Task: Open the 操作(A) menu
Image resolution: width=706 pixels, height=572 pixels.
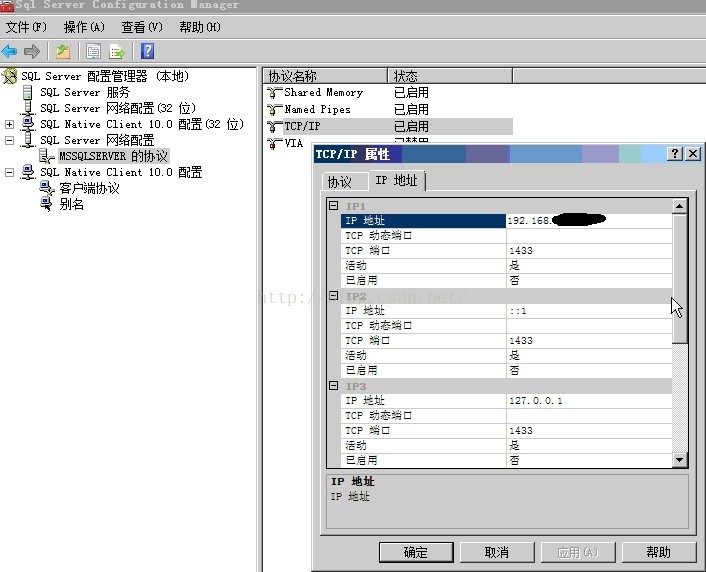Action: (84, 27)
